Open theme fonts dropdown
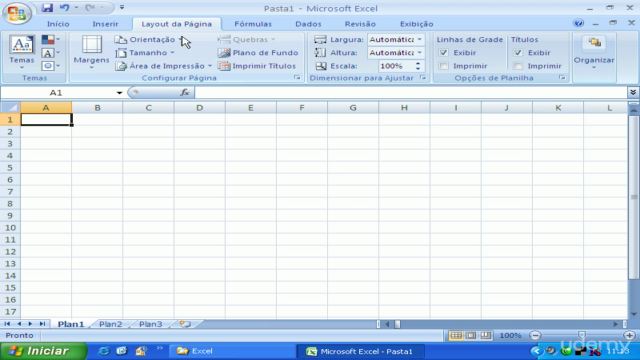Screen dimensions: 640x360 tap(51, 53)
